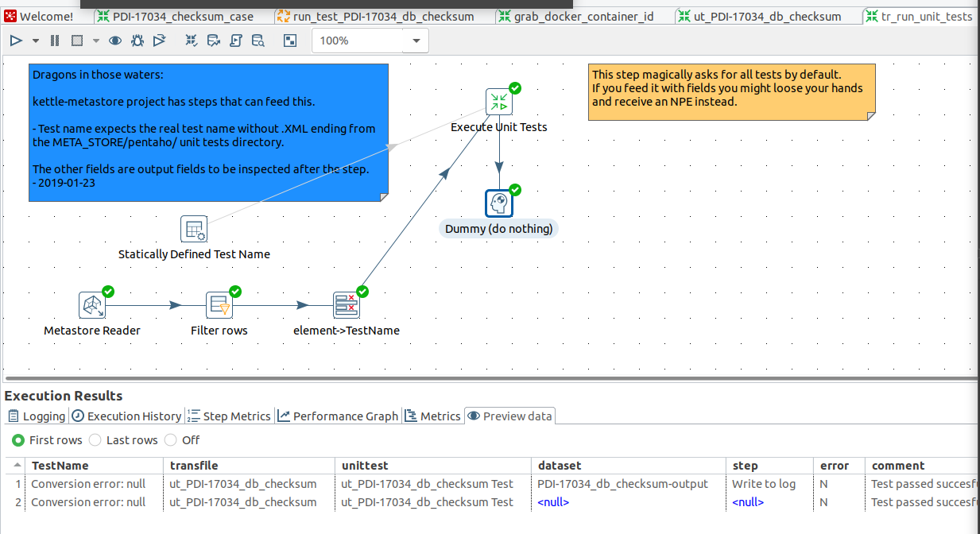Explore the database from the toolbar

coord(258,41)
